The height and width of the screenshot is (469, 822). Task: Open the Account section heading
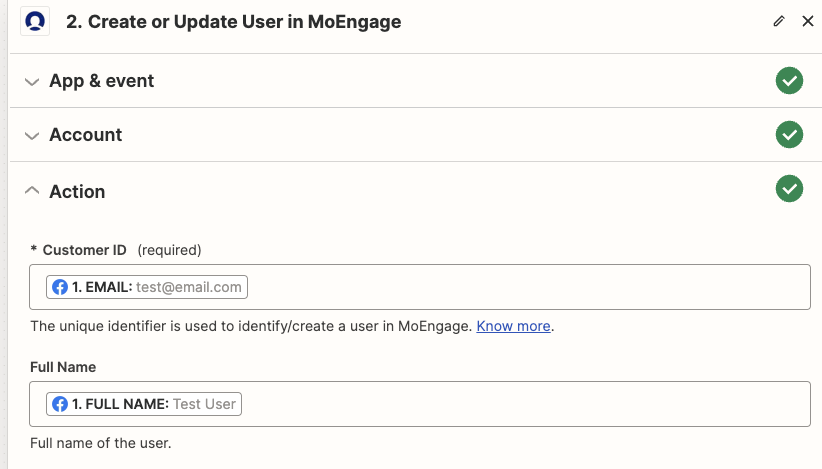pos(85,135)
